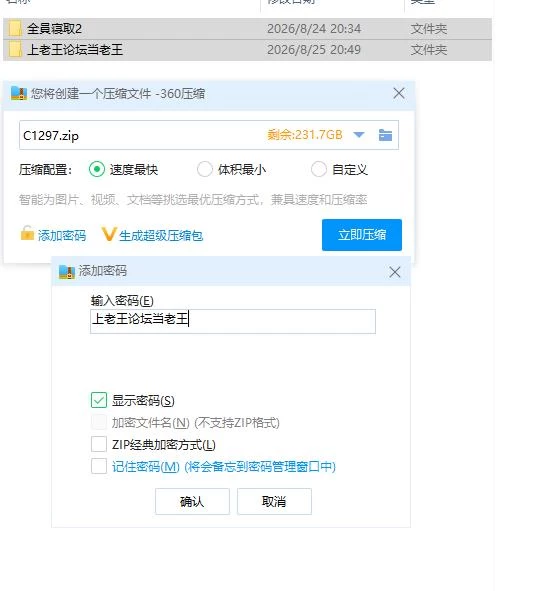Click the V icon beside 生成超级压缩包

click(x=109, y=234)
